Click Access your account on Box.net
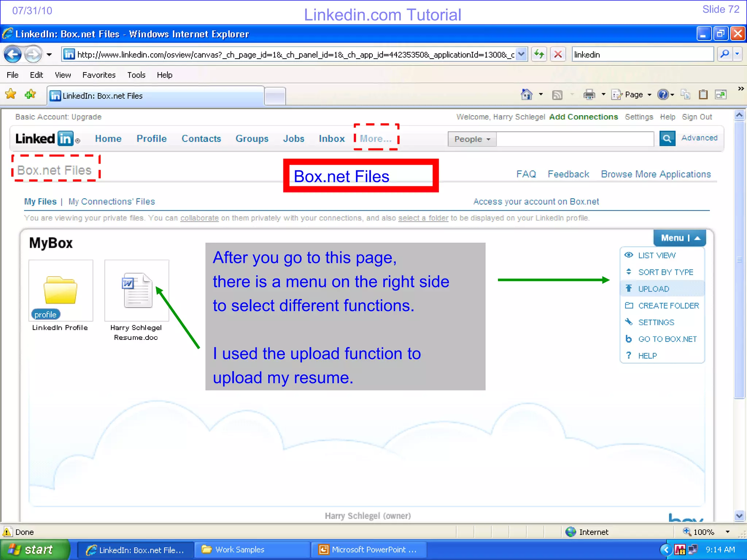Viewport: 747px width, 560px height. [x=536, y=202]
